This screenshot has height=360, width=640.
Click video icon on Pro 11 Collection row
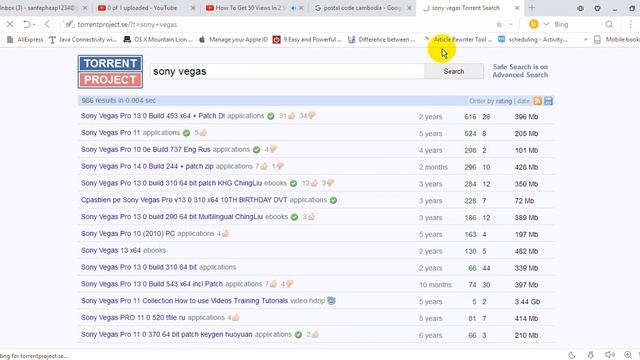331,301
